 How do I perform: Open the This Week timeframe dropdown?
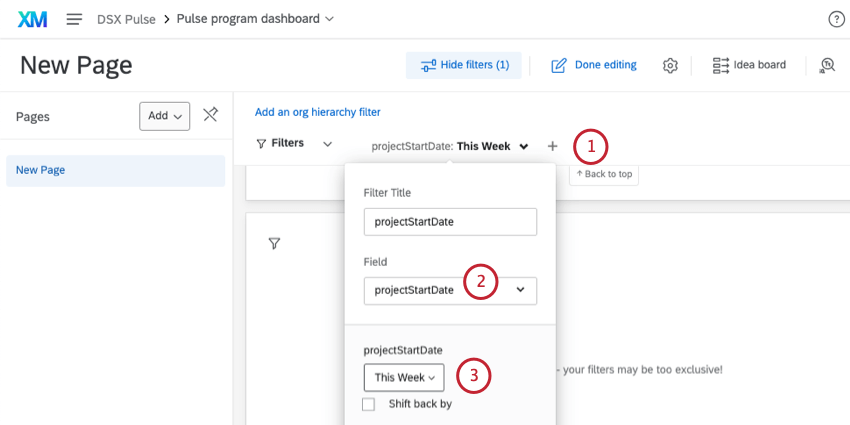point(404,377)
